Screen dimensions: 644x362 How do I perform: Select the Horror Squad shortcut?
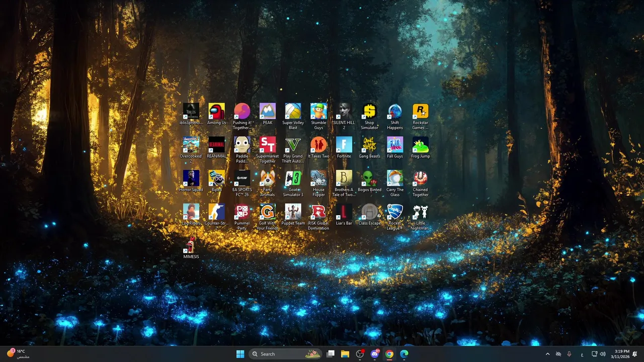(191, 182)
